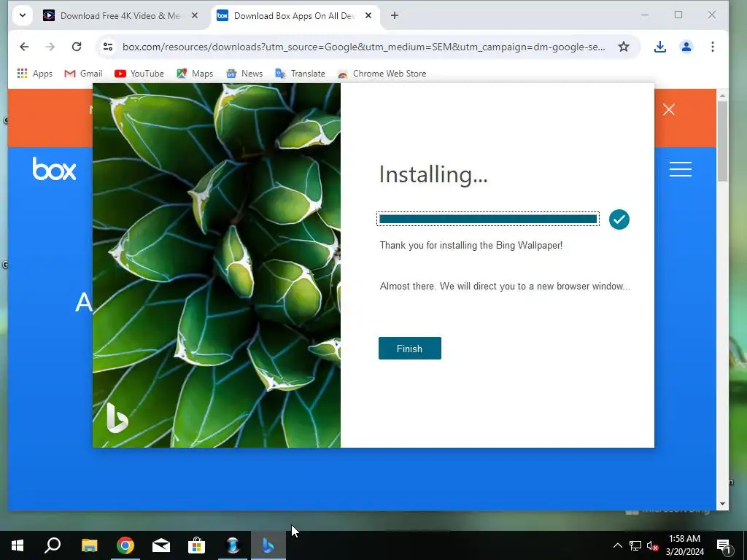
Task: Click the 'Almost there' redirect message
Action: (505, 286)
